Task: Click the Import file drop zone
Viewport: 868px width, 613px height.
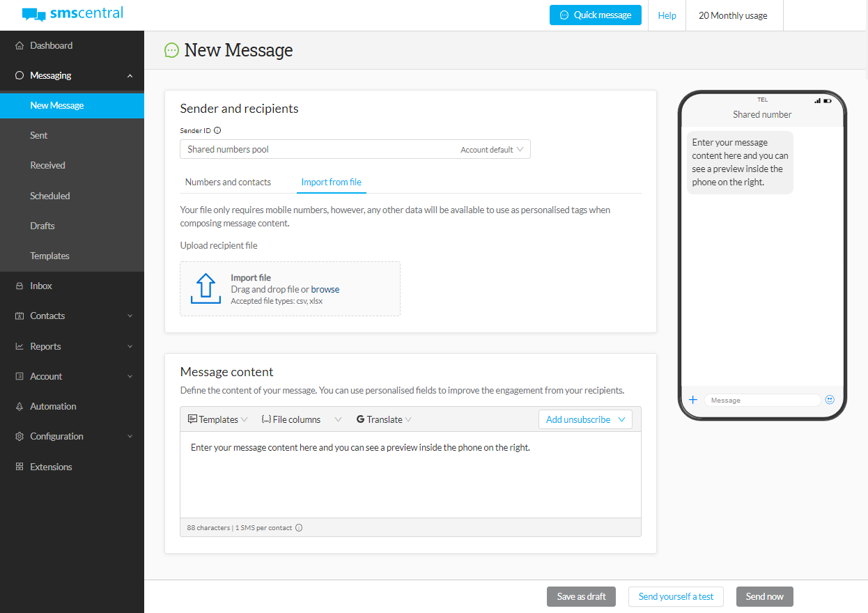Action: pos(290,288)
